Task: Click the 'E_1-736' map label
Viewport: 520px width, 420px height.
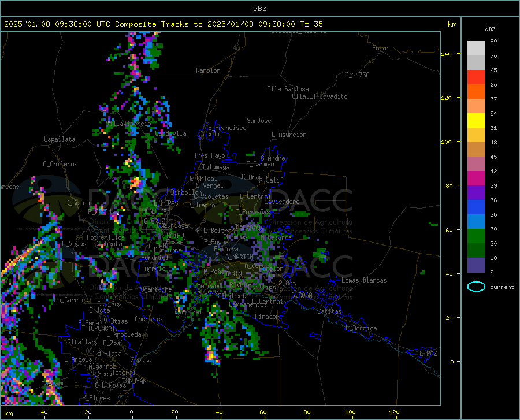Action: coord(357,75)
